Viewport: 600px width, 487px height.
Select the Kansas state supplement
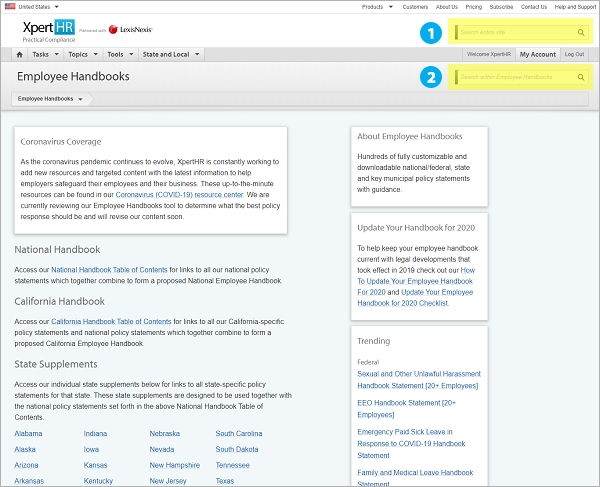pyautogui.click(x=95, y=466)
